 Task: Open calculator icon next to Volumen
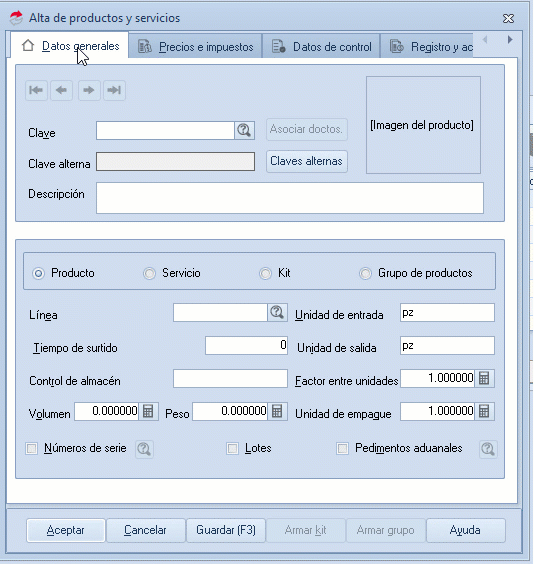click(x=148, y=411)
